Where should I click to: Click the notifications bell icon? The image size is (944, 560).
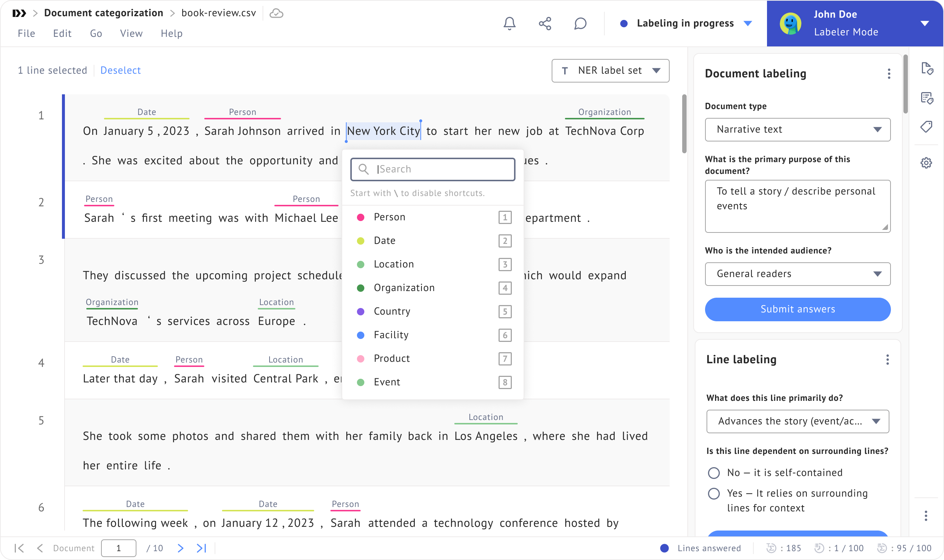[509, 24]
